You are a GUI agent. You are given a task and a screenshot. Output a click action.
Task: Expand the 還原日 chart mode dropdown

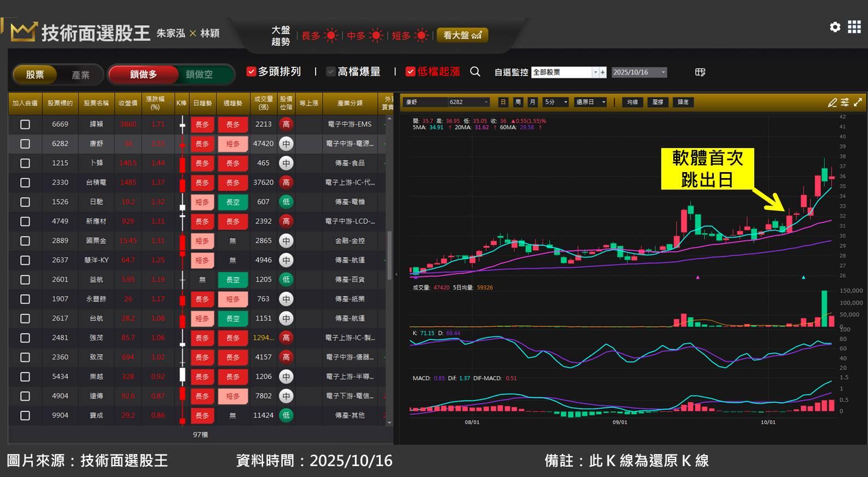(603, 102)
